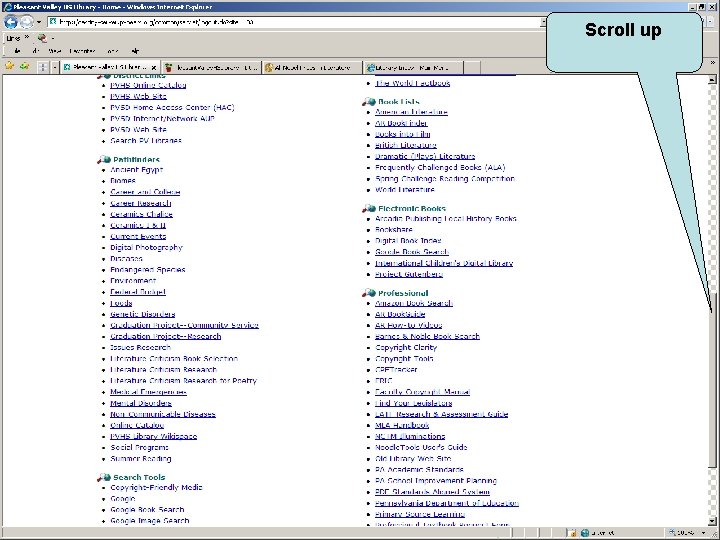Open Graduation Project--Community Service link
The height and width of the screenshot is (540, 720).
point(184,325)
